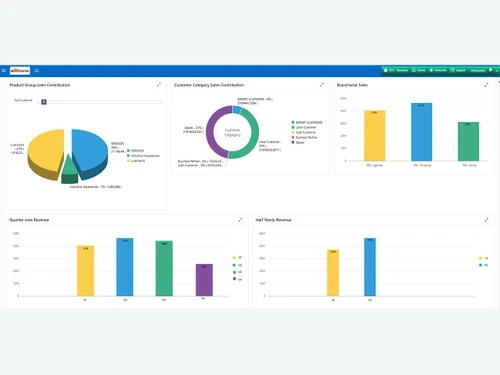The height and width of the screenshot is (375, 500).
Task: Click the 'Product Group sales Contribution' title
Action: 40,85
